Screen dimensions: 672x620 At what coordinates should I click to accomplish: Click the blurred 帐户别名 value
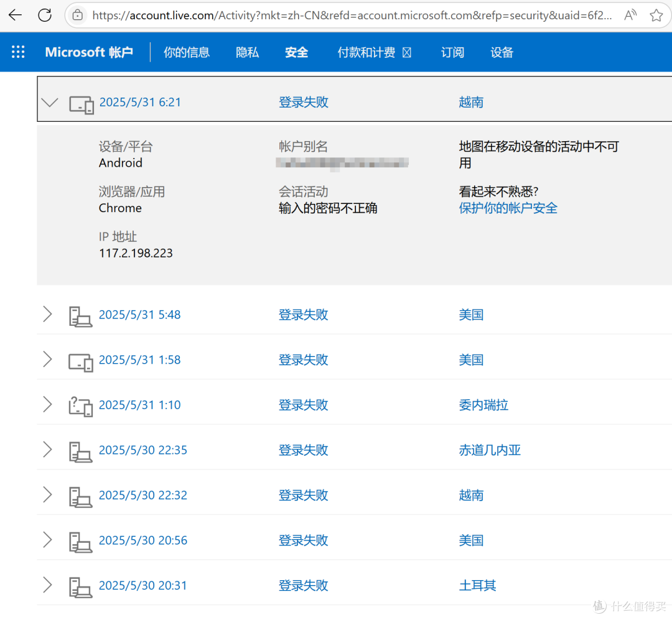click(342, 163)
